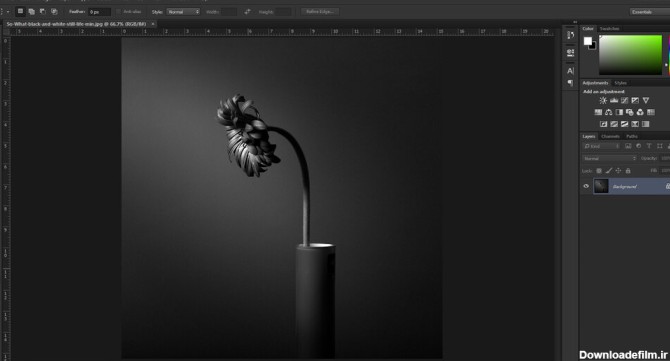670x361 pixels.
Task: Add an Exposure adjustment
Action: tap(635, 100)
